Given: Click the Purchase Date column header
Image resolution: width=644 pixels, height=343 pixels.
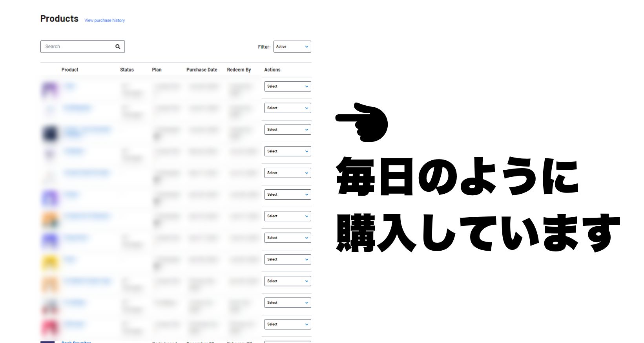Looking at the screenshot, I should pos(202,70).
